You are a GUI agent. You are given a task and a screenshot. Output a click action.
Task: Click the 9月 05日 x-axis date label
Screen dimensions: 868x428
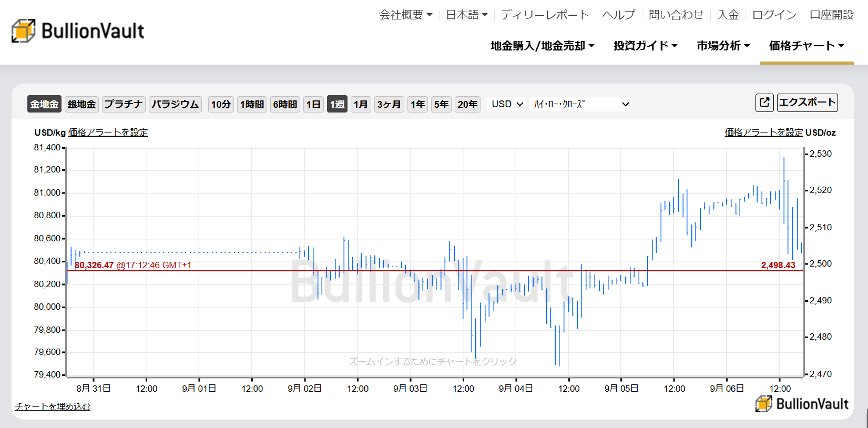pyautogui.click(x=621, y=389)
